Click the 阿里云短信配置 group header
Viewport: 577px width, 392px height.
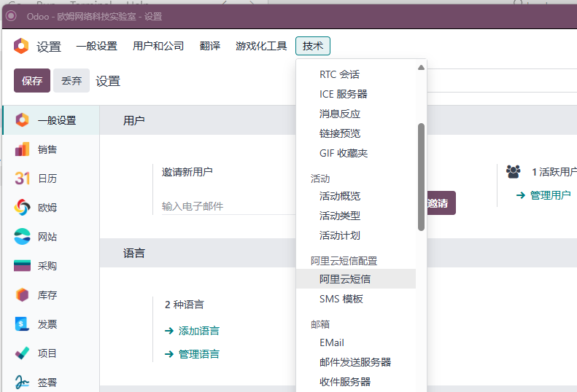344,261
